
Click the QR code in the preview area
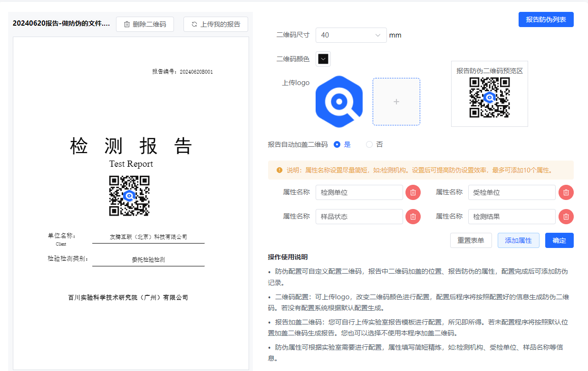pyautogui.click(x=490, y=97)
